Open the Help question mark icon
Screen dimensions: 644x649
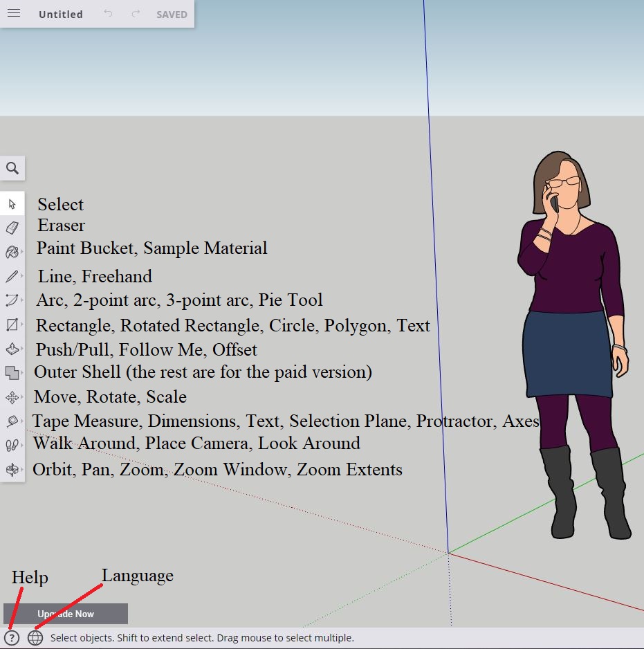coord(12,638)
